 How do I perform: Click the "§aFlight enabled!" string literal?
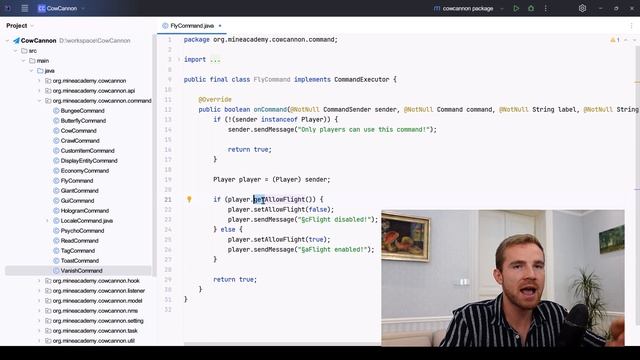pos(332,249)
